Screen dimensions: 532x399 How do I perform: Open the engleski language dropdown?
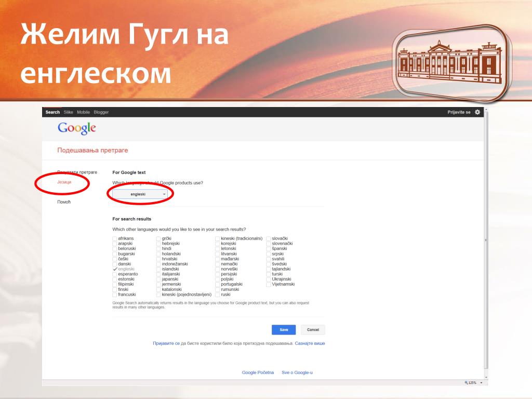pos(140,194)
